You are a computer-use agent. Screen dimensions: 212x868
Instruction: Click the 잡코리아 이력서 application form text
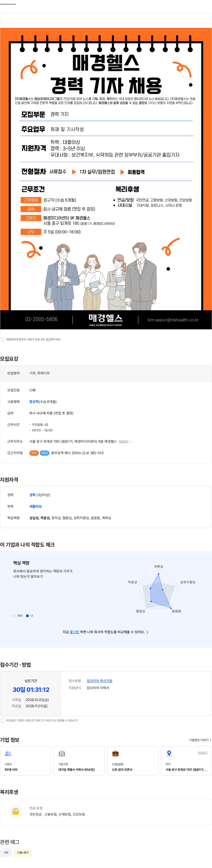(98, 688)
